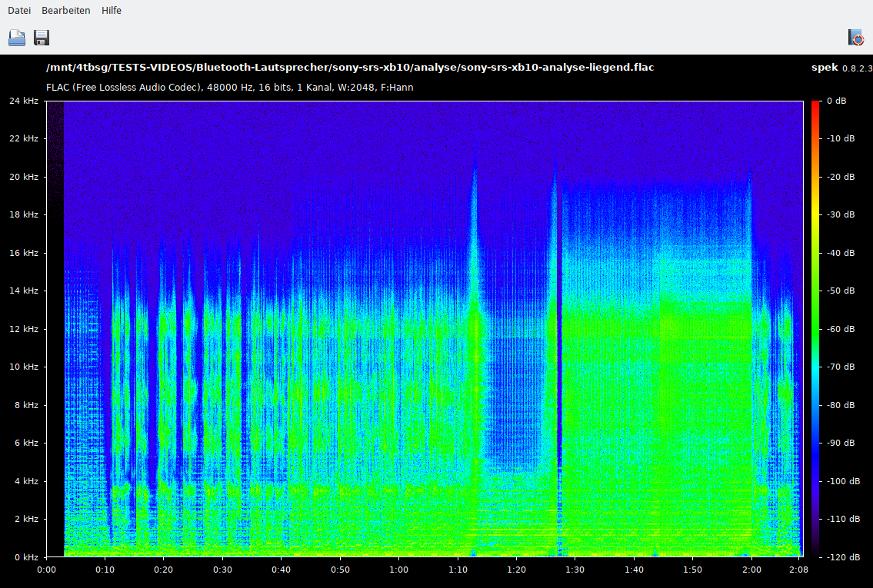Click the 0:30 time axis label
The image size is (873, 588).
tap(222, 570)
